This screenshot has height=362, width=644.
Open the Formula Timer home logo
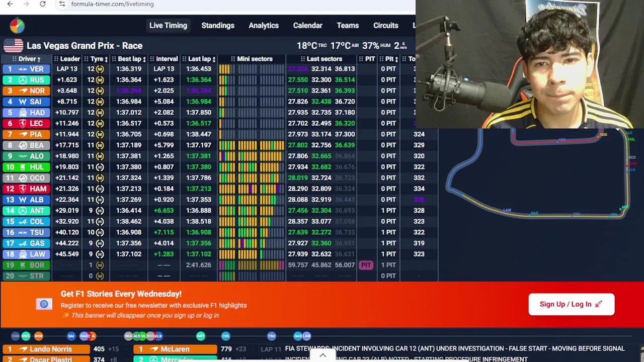point(17,25)
